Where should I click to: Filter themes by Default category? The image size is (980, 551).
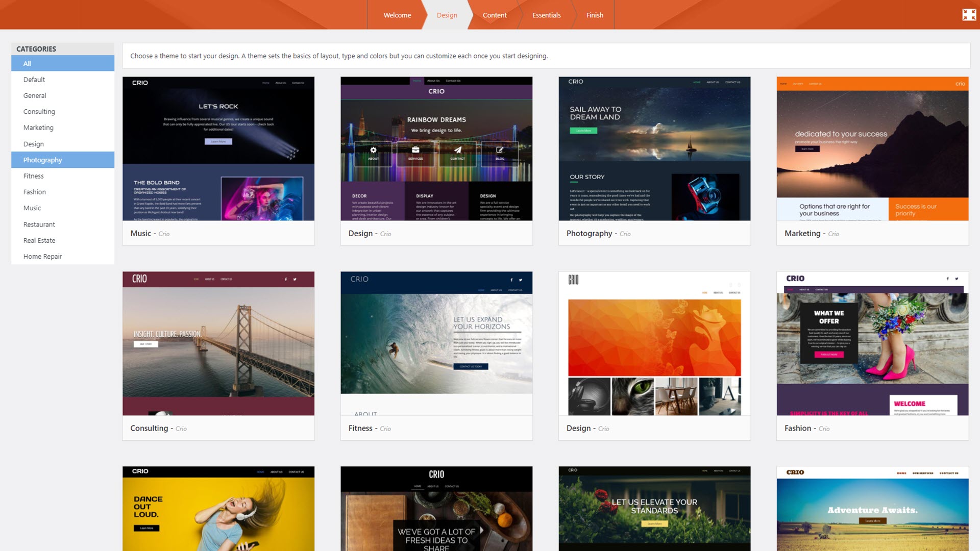point(63,80)
